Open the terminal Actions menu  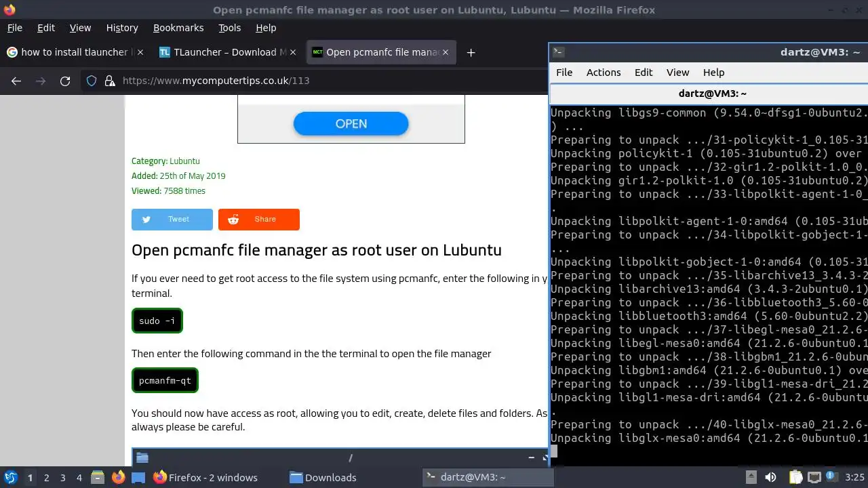[604, 73]
